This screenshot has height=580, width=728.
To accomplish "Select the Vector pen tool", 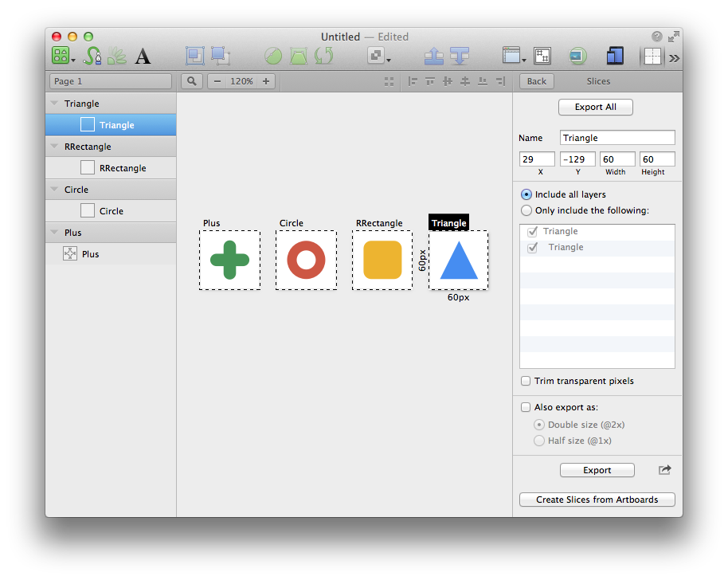I will [x=92, y=56].
